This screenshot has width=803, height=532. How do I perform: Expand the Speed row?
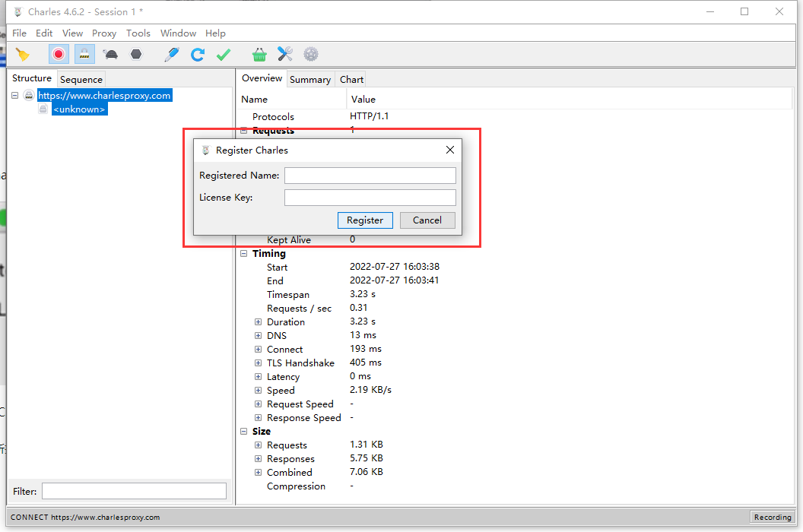coord(258,390)
